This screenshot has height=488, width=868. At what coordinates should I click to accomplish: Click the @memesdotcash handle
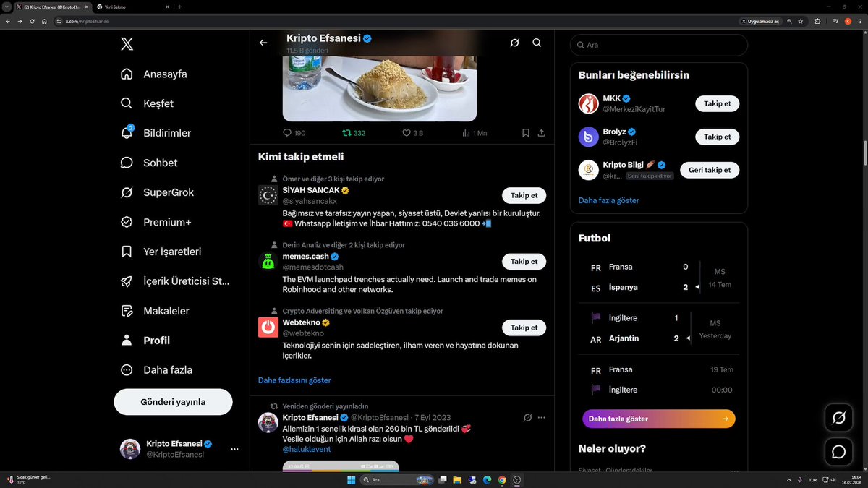click(312, 267)
